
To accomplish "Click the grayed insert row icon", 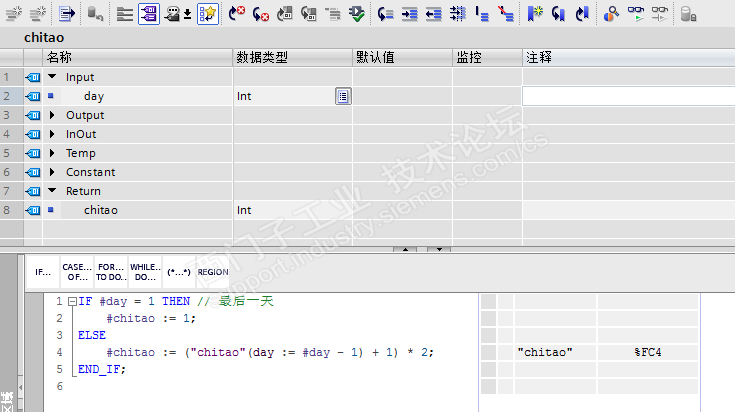I will 14,14.
